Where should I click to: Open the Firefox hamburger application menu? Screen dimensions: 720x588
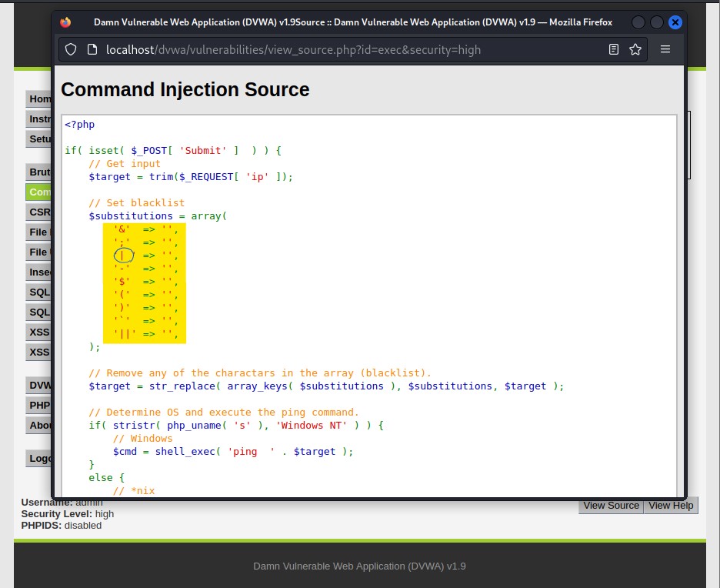pos(665,49)
